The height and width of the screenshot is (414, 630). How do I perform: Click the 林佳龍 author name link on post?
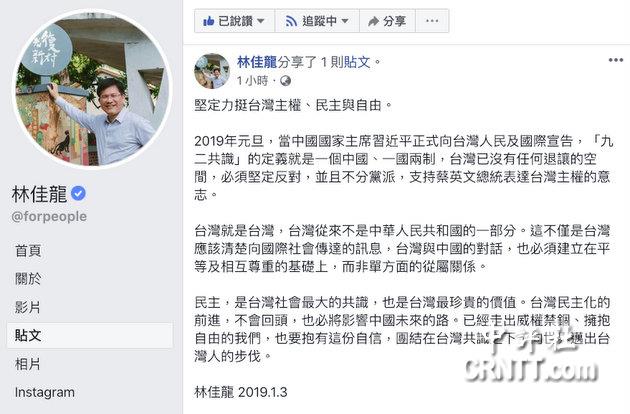(x=257, y=62)
